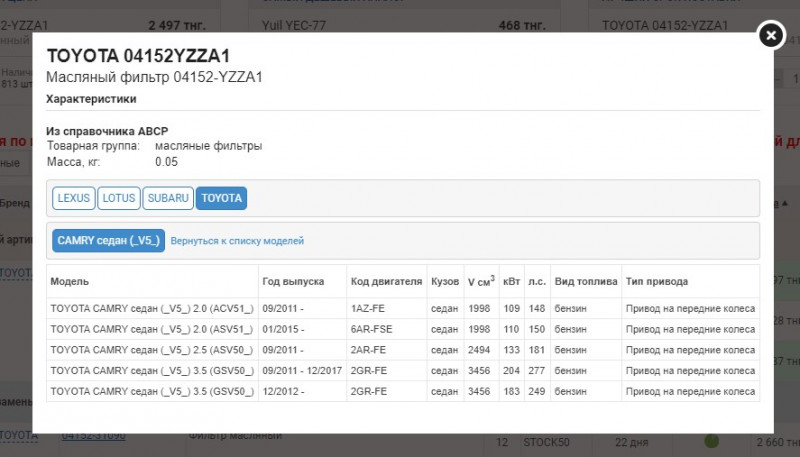Close the TOYOTA 04152YZZA1 popup
Image resolution: width=800 pixels, height=457 pixels.
771,35
